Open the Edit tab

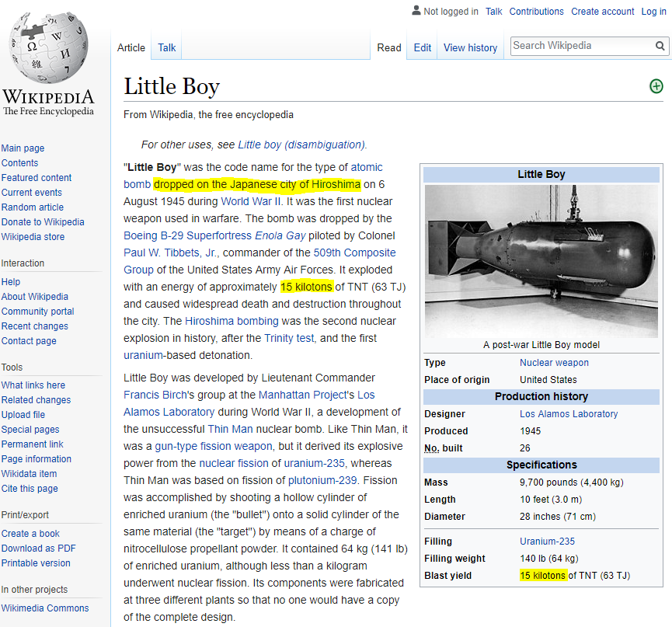coord(422,47)
